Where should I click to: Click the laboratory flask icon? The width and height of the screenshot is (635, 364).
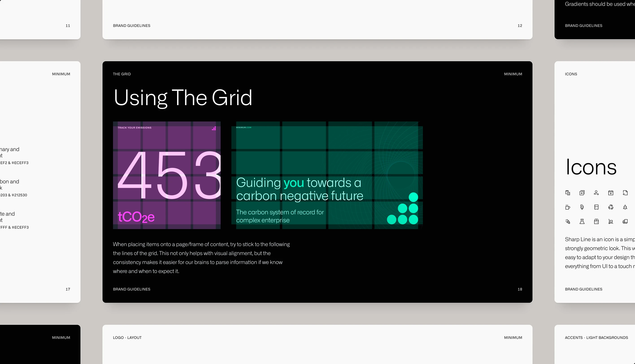tap(582, 221)
